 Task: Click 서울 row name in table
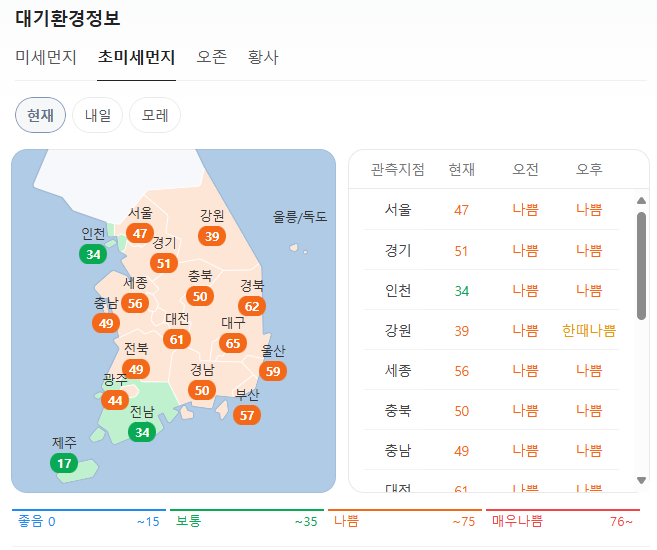[x=398, y=209]
